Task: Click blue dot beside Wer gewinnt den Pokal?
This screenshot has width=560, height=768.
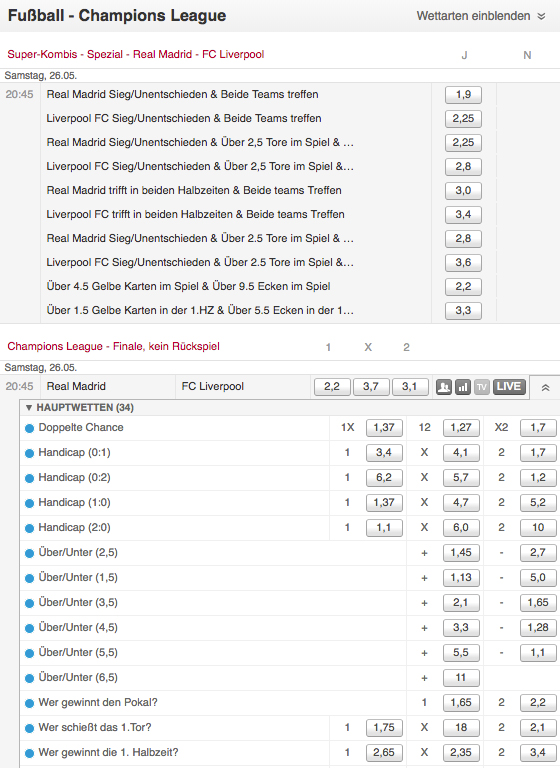Action: point(29,703)
